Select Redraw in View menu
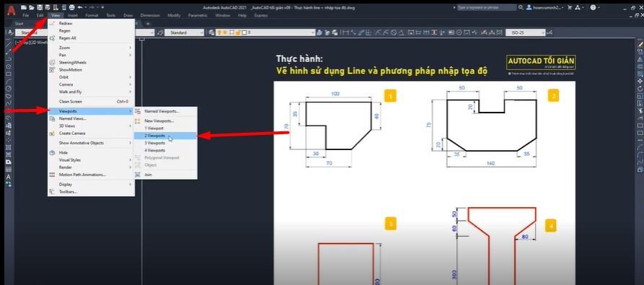644x285 pixels. (x=92, y=23)
